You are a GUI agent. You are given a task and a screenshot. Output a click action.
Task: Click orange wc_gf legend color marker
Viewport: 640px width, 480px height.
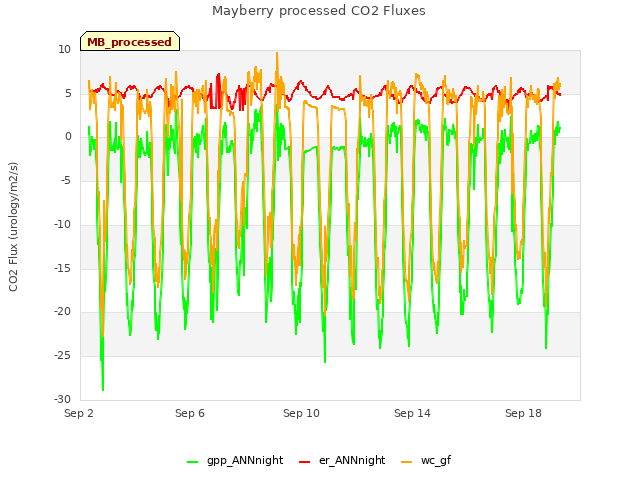tap(407, 462)
